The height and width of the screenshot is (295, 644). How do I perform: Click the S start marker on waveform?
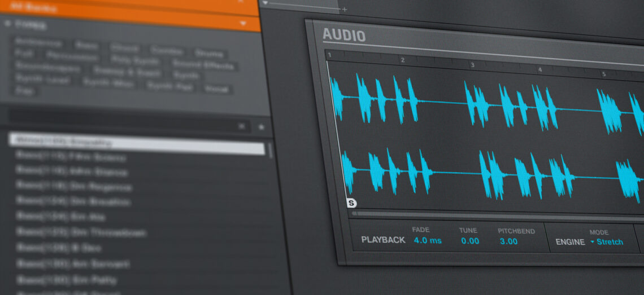pos(351,202)
